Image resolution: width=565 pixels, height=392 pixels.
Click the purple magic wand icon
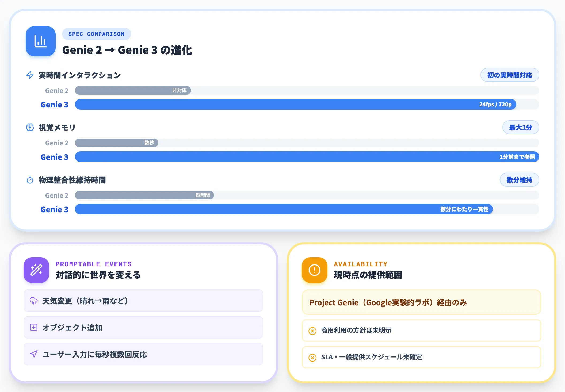tap(36, 270)
